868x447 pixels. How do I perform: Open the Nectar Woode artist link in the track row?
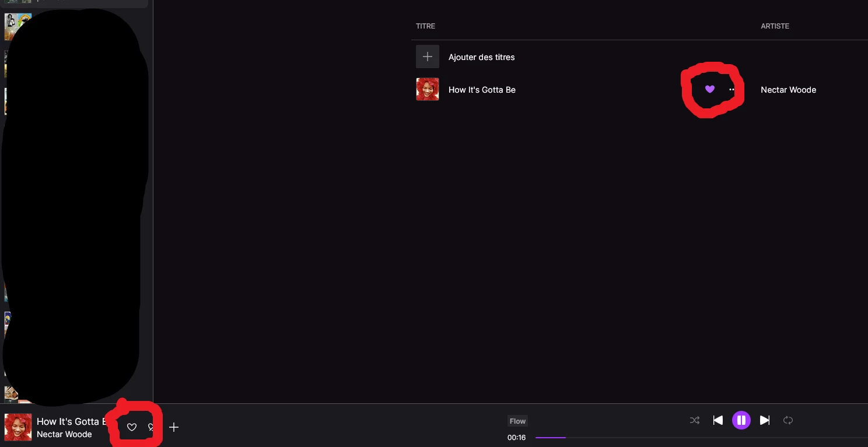[x=788, y=90]
